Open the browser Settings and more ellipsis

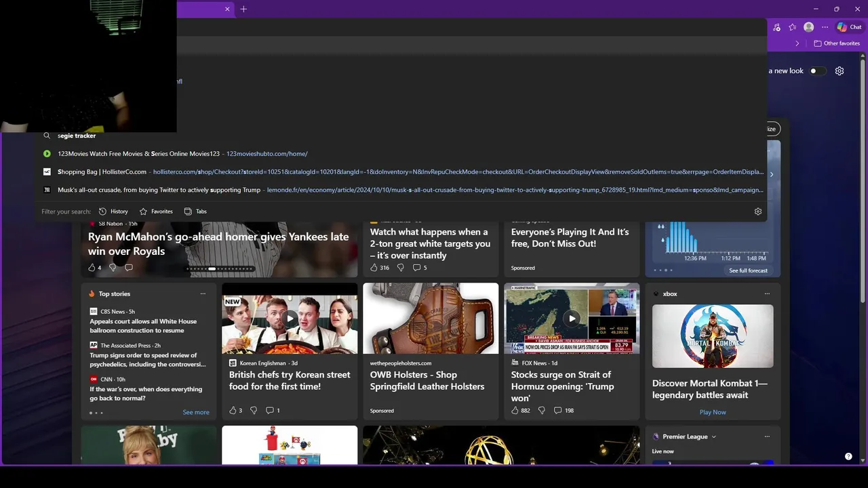coord(825,27)
